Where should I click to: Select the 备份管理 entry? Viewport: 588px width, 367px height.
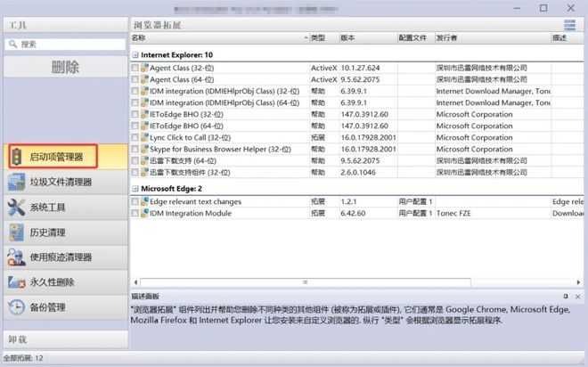pyautogui.click(x=66, y=307)
